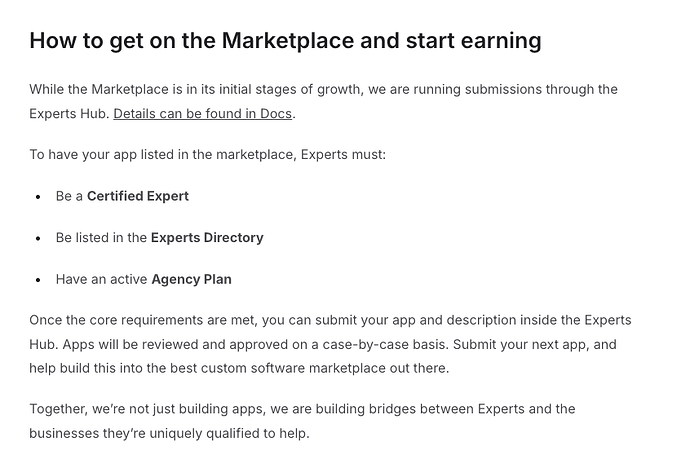Click the bullet dot before "Be listed in the"
The image size is (690, 468).
coord(38,238)
